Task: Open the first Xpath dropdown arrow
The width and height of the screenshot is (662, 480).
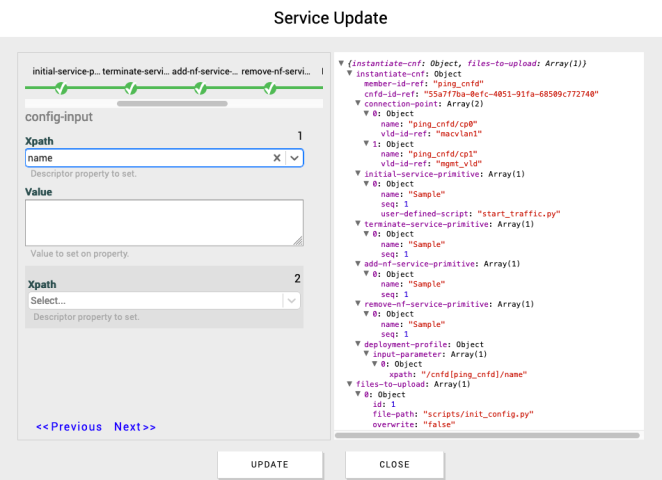Action: pos(294,158)
